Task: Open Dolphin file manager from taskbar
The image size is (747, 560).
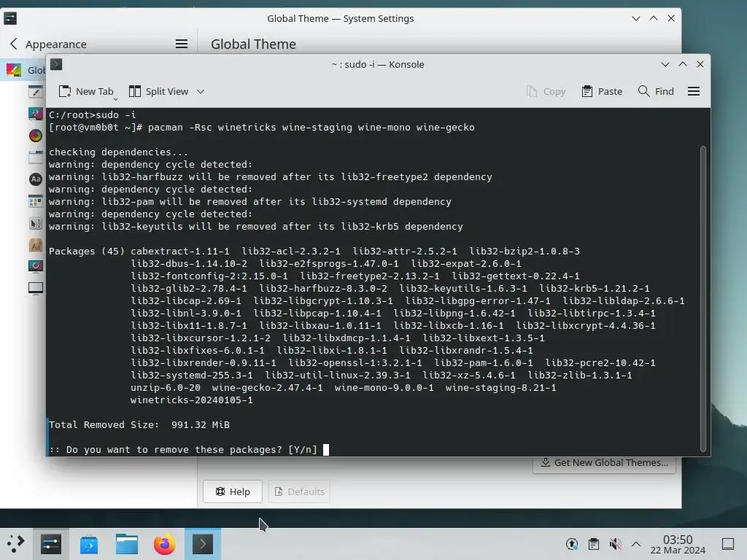Action: click(x=127, y=544)
